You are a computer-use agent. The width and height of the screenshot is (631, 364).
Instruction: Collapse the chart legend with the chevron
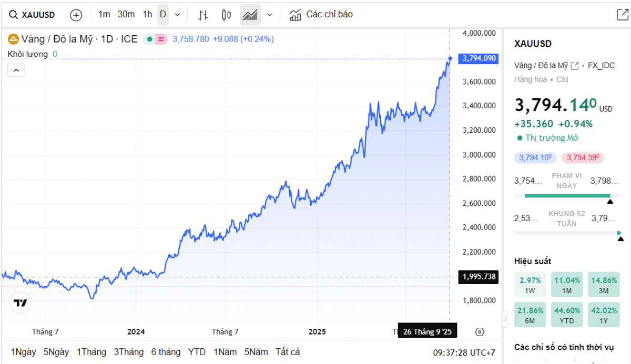(16, 70)
